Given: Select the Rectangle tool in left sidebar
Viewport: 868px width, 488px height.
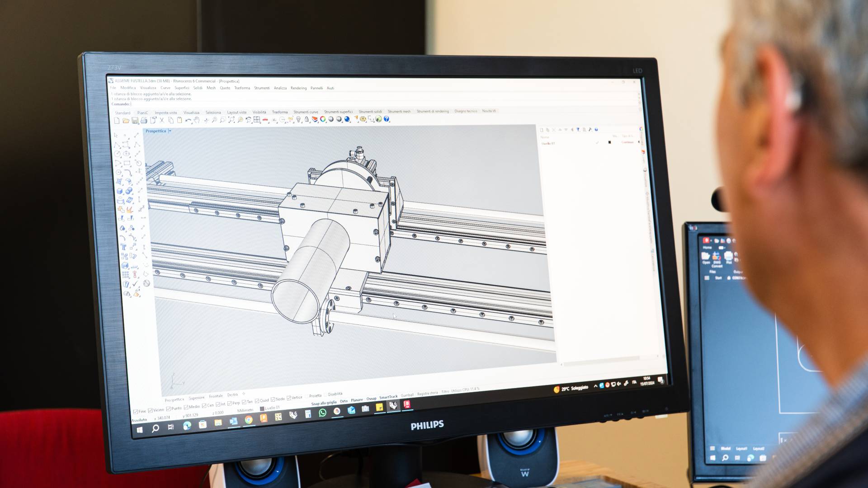Looking at the screenshot, I should [127, 163].
